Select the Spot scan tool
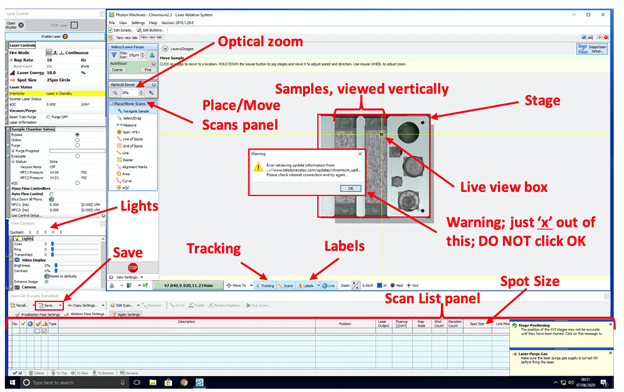 [128, 132]
